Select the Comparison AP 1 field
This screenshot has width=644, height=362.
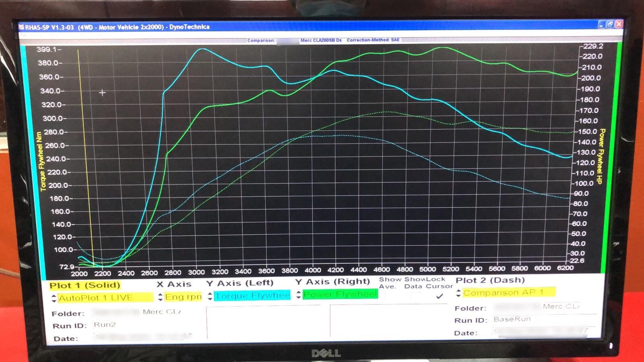(x=509, y=292)
